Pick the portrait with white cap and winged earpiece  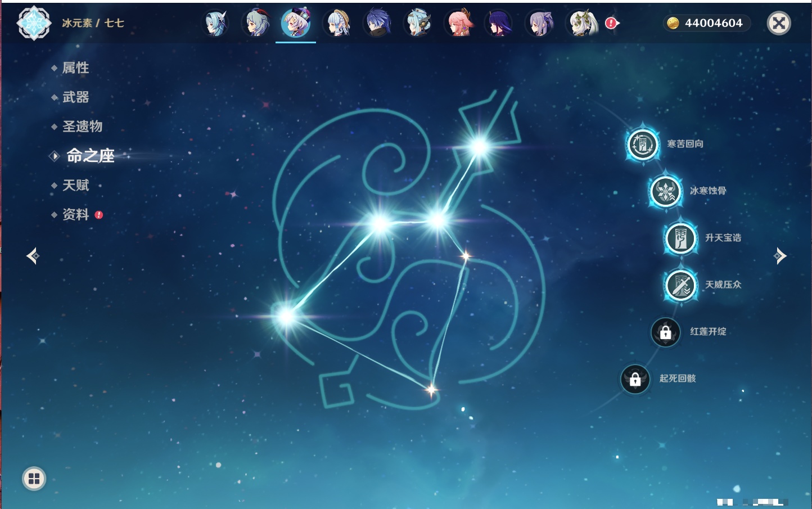click(418, 24)
